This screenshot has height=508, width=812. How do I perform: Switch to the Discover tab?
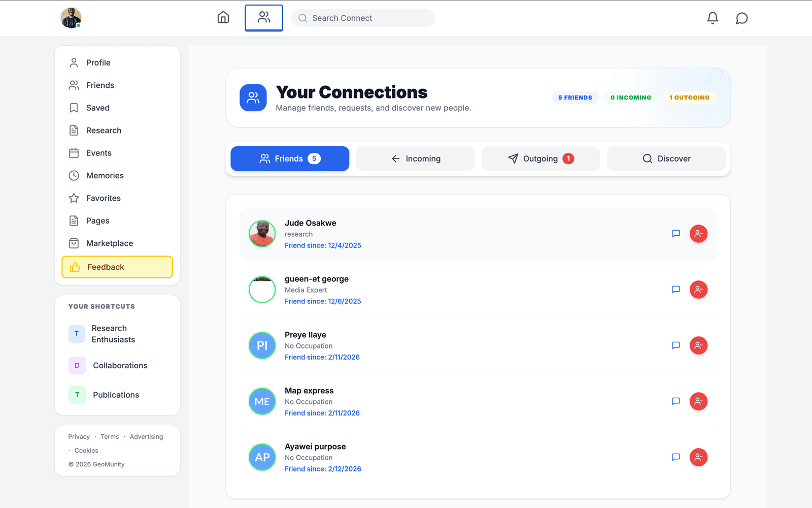point(666,158)
